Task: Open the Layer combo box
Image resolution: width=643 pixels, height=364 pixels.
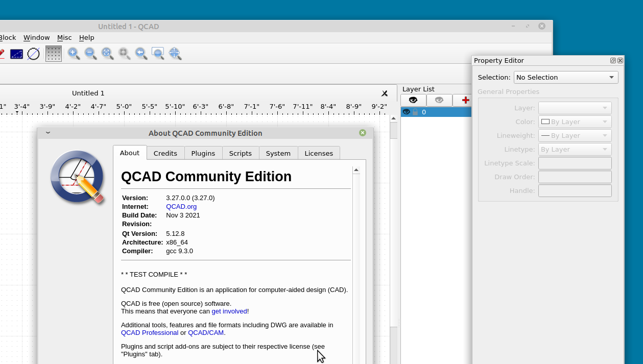Action: point(575,108)
